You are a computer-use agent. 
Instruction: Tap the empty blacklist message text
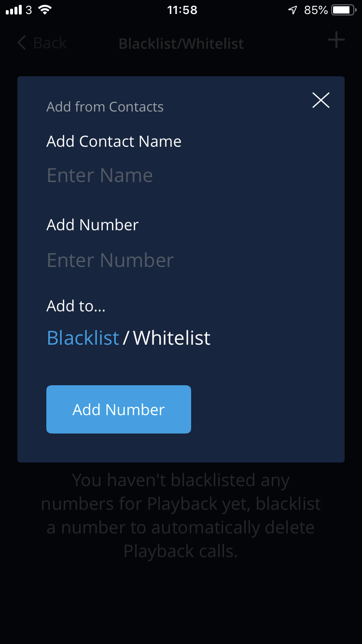pyautogui.click(x=181, y=515)
